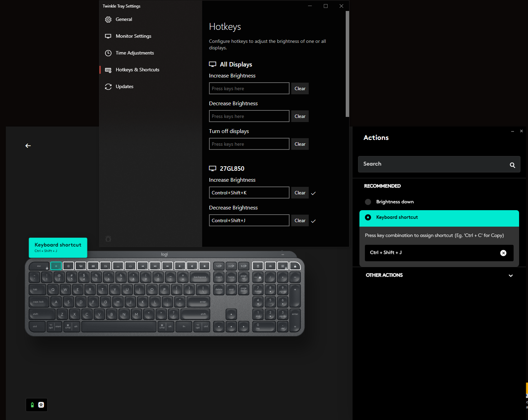Select the volume down key
Screen dimensions: 528x420
click(192, 266)
